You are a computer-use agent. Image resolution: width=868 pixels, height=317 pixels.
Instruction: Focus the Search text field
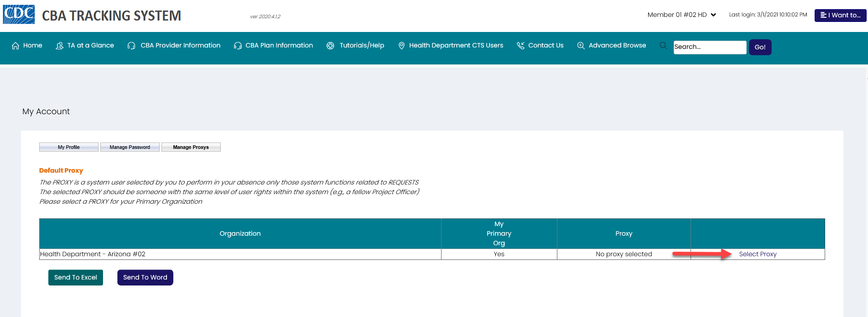click(709, 47)
